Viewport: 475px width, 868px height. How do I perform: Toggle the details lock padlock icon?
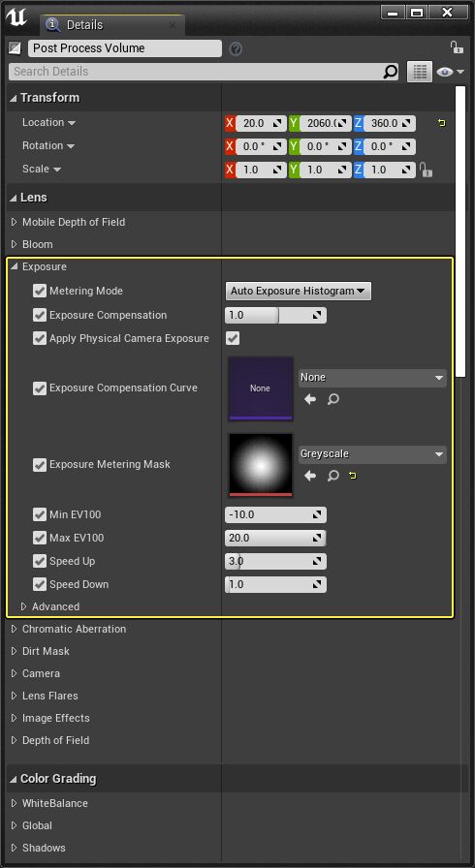tap(457, 47)
